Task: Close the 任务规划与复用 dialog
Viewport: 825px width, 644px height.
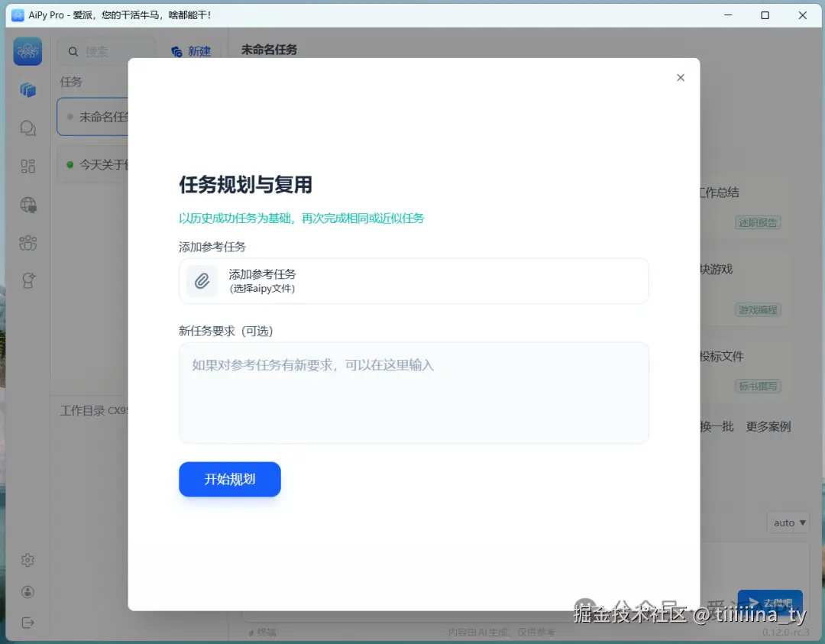Action: coord(681,77)
